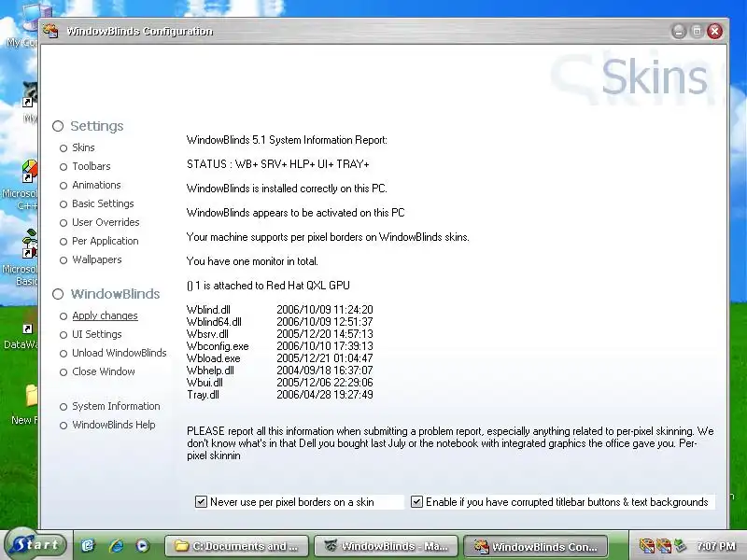Click the 7:07 PM clock
Viewport: 747px width, 560px height.
[x=715, y=546]
